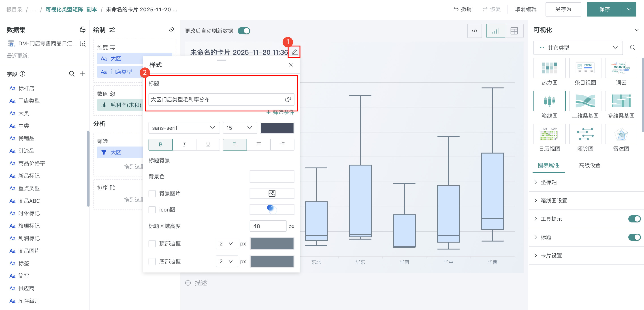Viewport: 644px width, 310px height.
Task: Click the AI translate icon in title field
Action: click(288, 99)
